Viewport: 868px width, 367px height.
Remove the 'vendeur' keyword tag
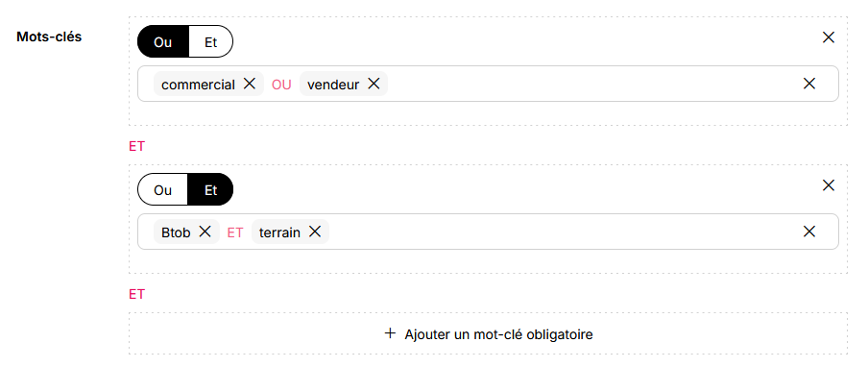pos(374,84)
